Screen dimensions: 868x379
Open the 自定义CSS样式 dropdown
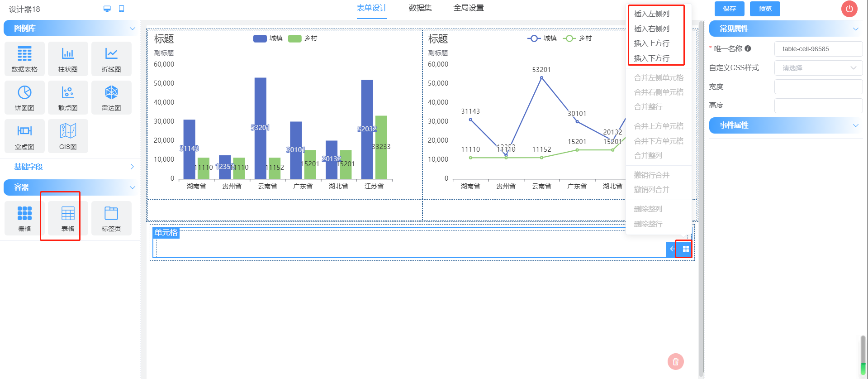[818, 68]
